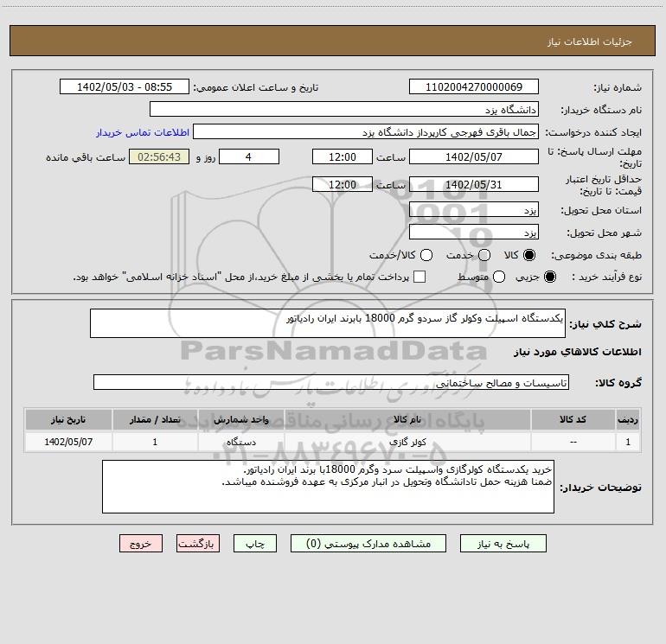Select the جزیی purchase type radio
Image resolution: width=666 pixels, height=644 pixels.
click(550, 277)
